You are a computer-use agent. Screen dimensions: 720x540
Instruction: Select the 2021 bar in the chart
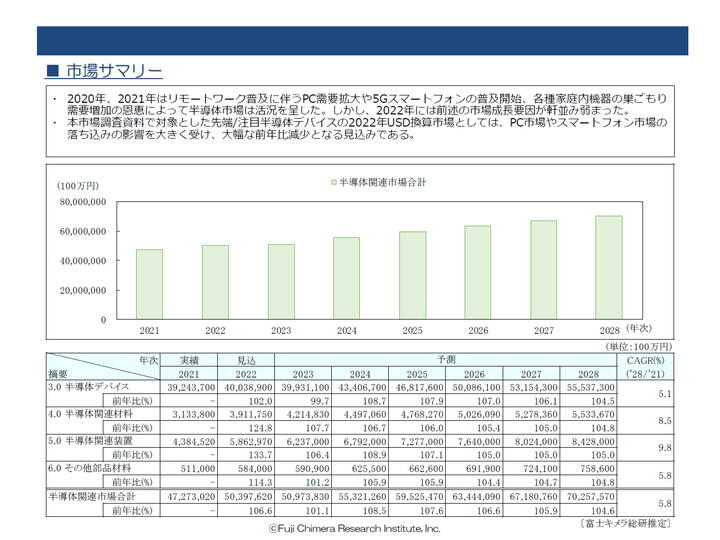pyautogui.click(x=149, y=284)
